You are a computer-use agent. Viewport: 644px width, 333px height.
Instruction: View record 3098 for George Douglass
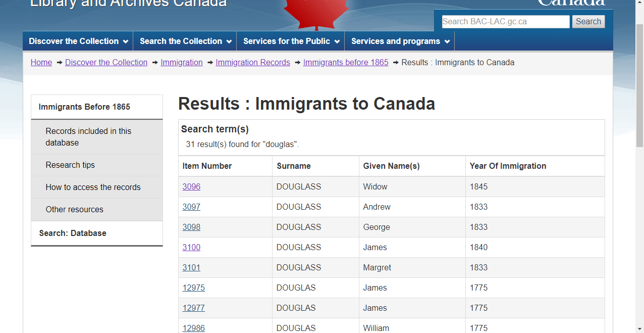click(x=191, y=227)
